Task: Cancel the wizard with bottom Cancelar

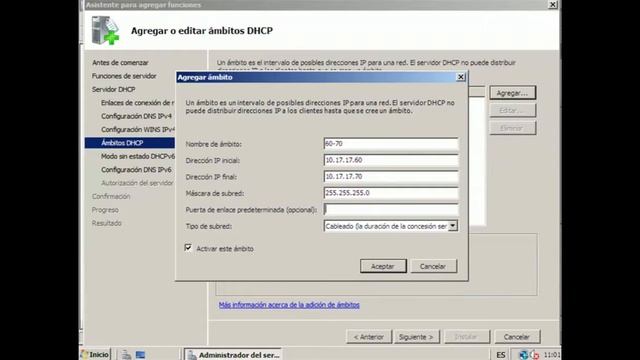Action: (x=517, y=337)
